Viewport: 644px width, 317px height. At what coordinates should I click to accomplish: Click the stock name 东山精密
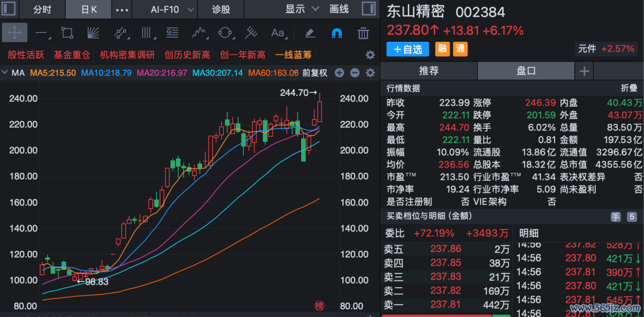(415, 12)
